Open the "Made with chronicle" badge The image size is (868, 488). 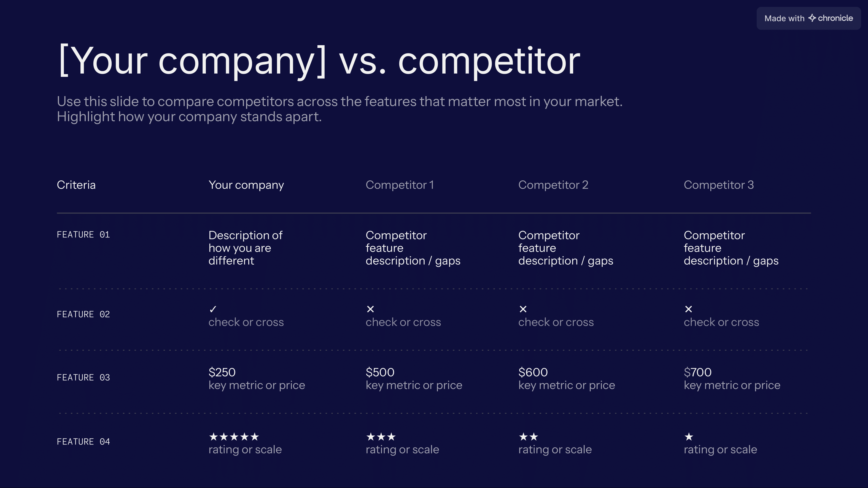click(x=808, y=18)
